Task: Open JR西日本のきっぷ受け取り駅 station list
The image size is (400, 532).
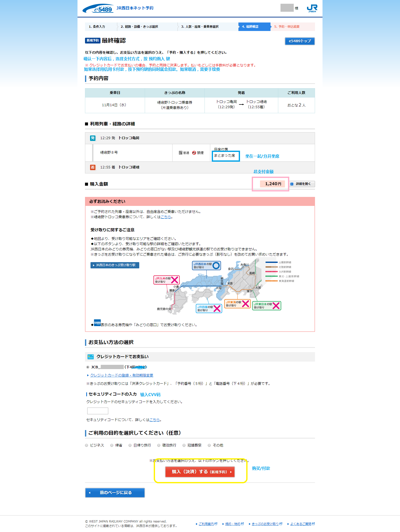Action: tap(115, 265)
